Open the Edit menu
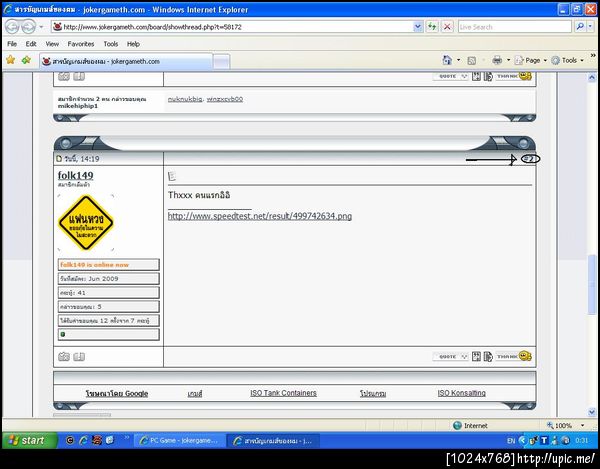This screenshot has height=469, width=600. coord(31,44)
